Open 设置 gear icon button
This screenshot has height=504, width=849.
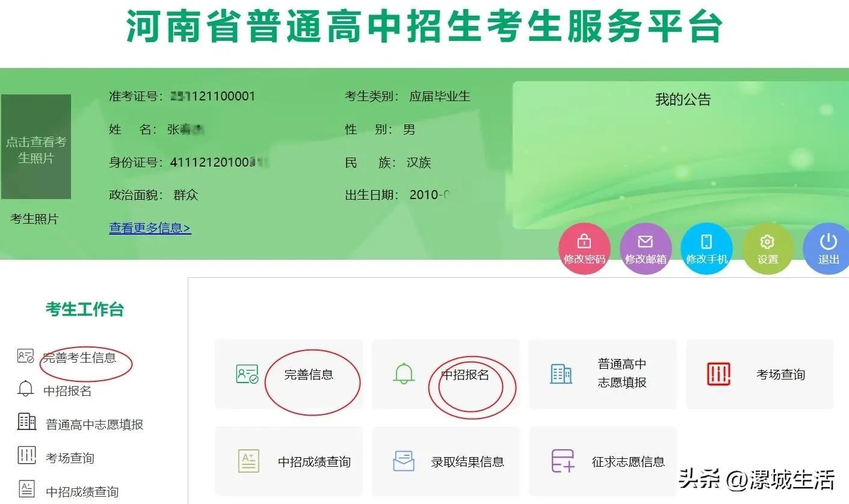point(767,248)
